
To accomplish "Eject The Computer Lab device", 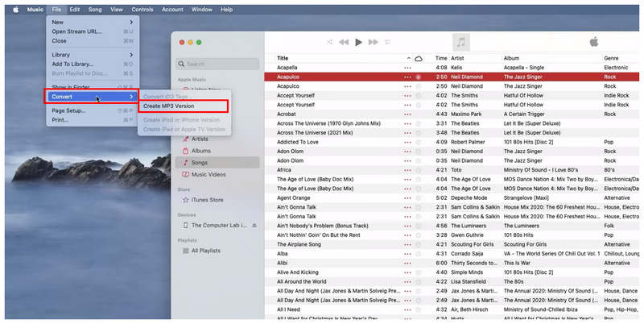I will click(x=254, y=226).
